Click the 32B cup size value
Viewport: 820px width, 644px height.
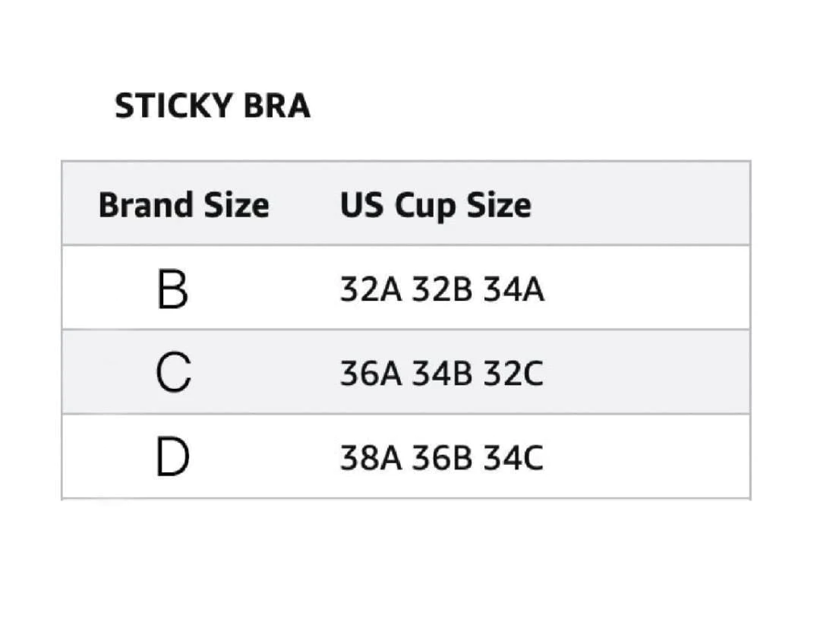[x=442, y=291]
